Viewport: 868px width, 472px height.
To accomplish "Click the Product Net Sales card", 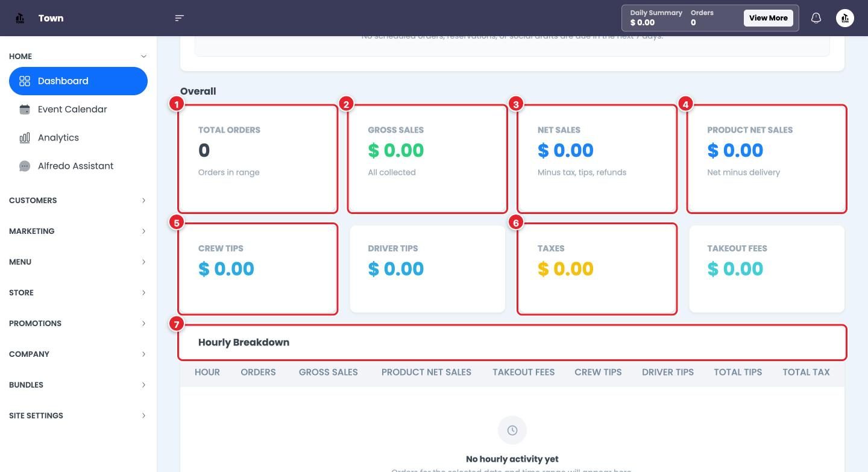I will [x=767, y=159].
